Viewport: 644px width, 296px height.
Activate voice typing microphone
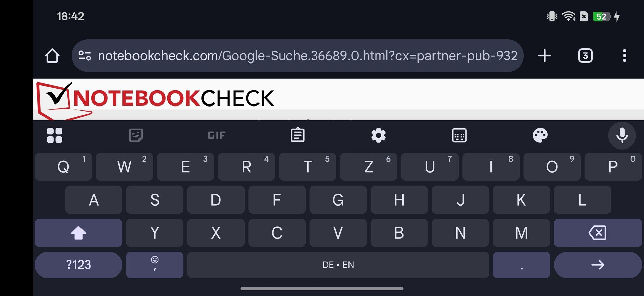pos(622,135)
